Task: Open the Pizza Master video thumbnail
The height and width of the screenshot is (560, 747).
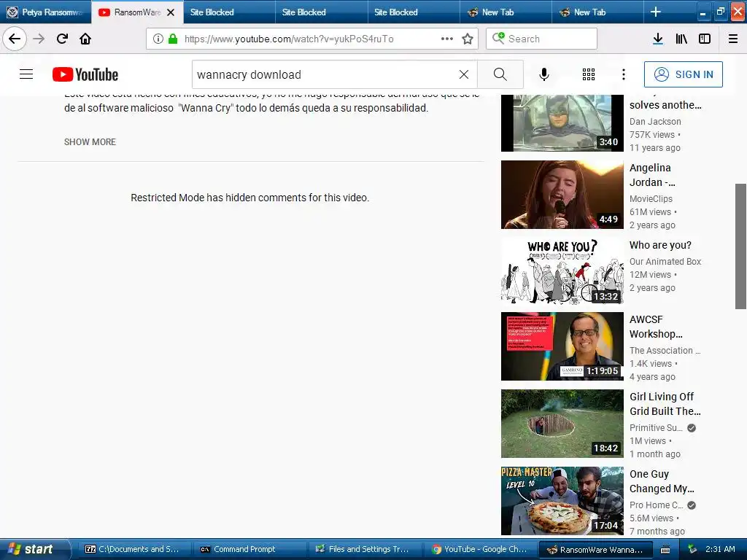Action: [562, 501]
